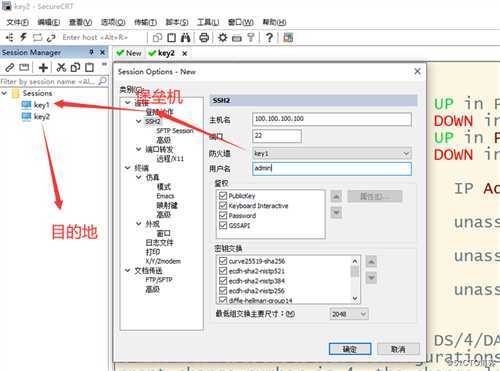Viewport: 500px width, 371px height.
Task: Click the Paste clipboard icon in the main toolbar
Action: coord(171,38)
